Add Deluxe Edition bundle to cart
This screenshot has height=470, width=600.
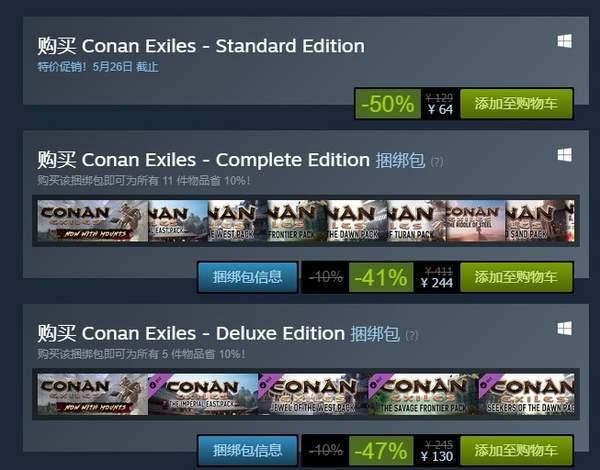point(516,450)
